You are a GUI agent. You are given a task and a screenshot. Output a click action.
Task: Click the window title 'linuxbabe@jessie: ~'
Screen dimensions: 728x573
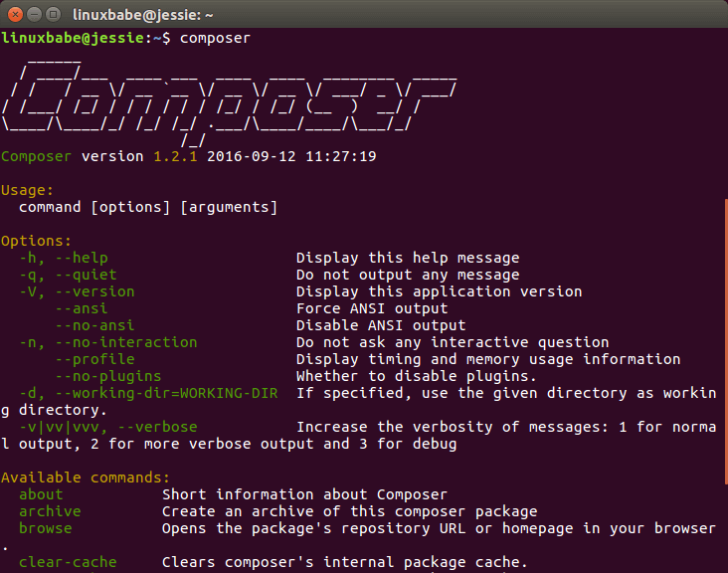pos(143,14)
